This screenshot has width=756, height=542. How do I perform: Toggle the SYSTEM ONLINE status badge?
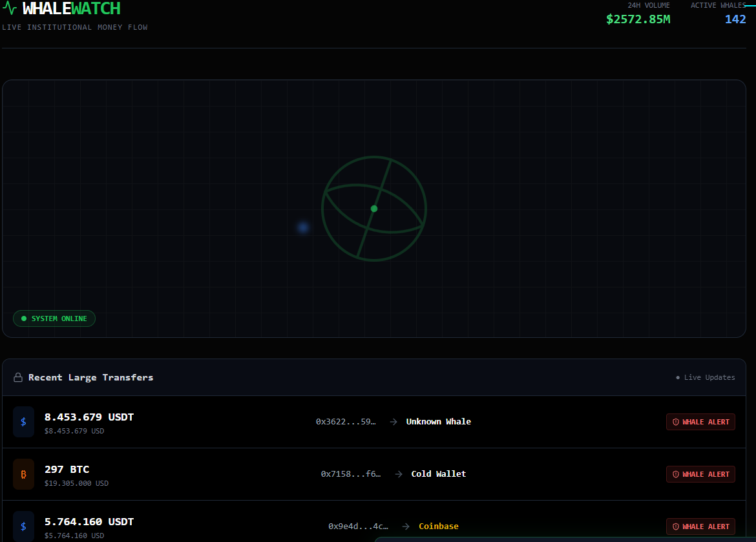[54, 318]
